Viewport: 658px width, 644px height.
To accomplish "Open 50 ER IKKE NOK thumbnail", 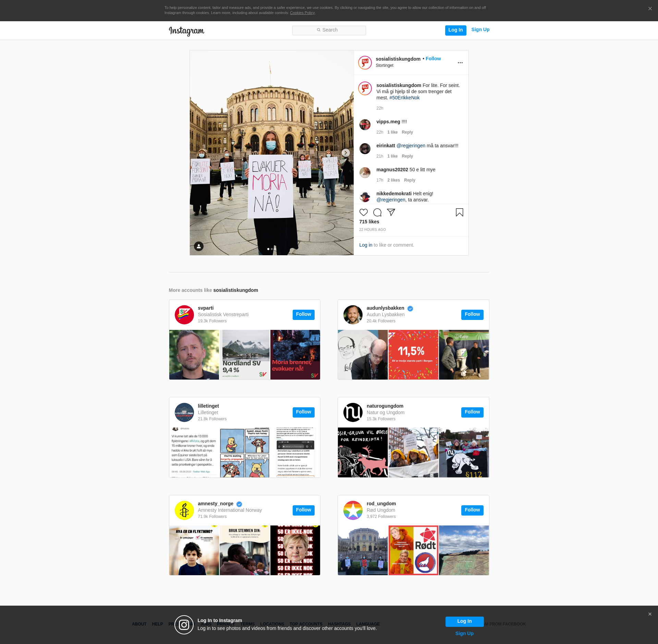I will pyautogui.click(x=295, y=550).
